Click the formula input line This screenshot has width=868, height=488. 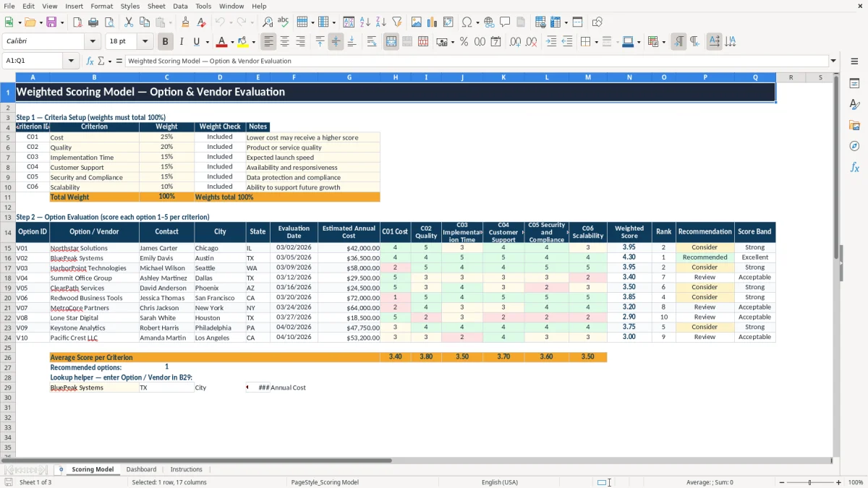[x=477, y=61]
